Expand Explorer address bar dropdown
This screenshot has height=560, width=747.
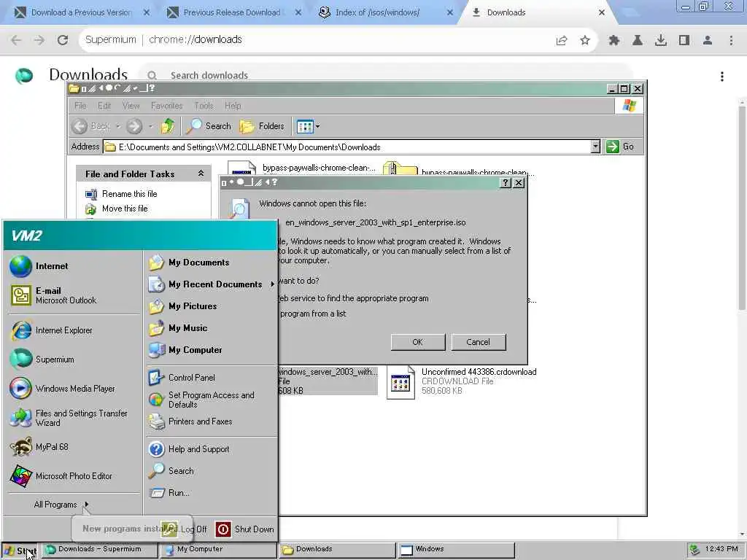click(595, 147)
